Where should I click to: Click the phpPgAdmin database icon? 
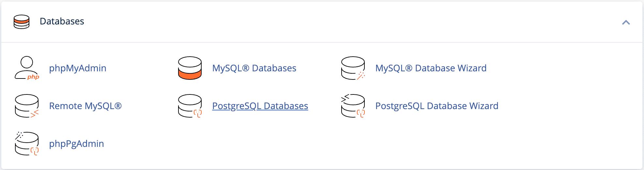tap(27, 144)
